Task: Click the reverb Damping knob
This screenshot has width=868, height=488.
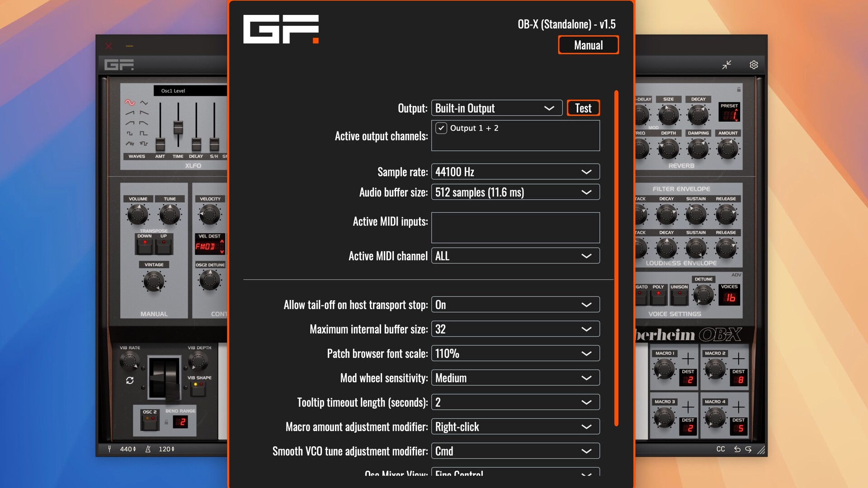Action: point(698,149)
